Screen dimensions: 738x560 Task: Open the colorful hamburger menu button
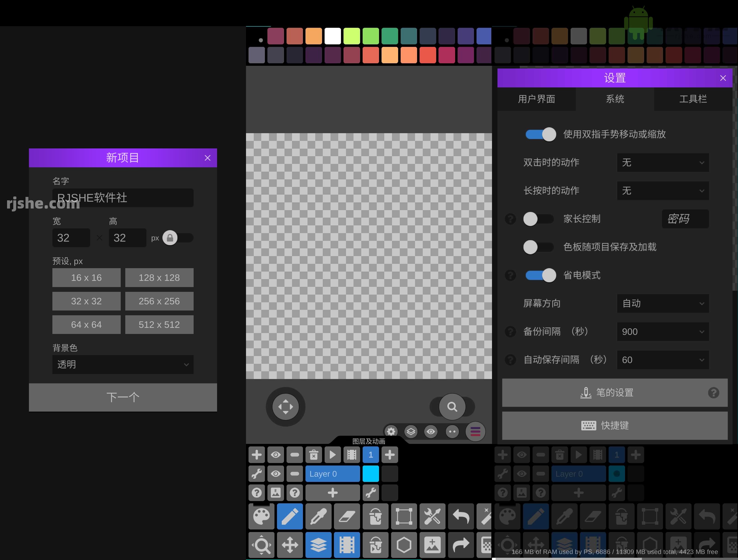pyautogui.click(x=475, y=432)
